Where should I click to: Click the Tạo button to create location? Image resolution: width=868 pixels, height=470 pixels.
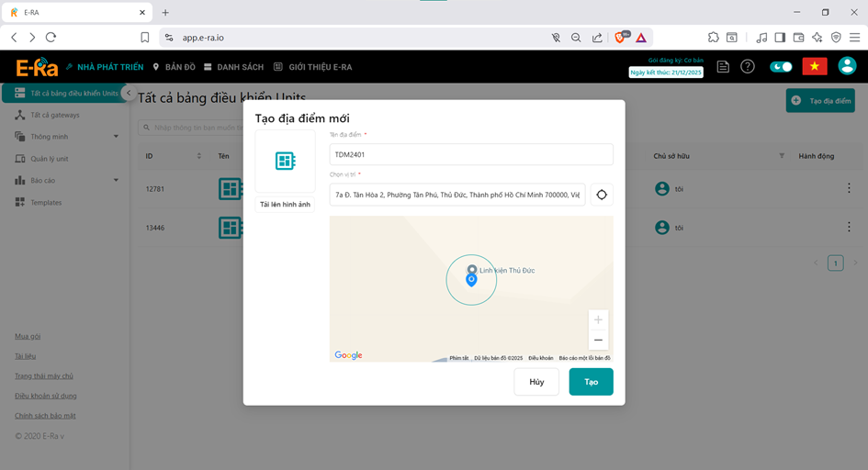click(x=591, y=381)
